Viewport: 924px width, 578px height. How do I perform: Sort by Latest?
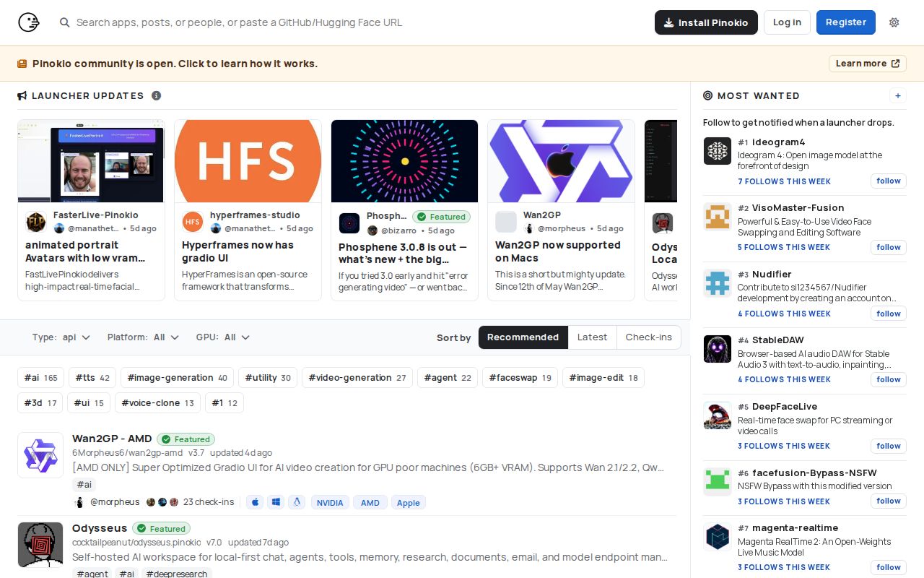[592, 337]
